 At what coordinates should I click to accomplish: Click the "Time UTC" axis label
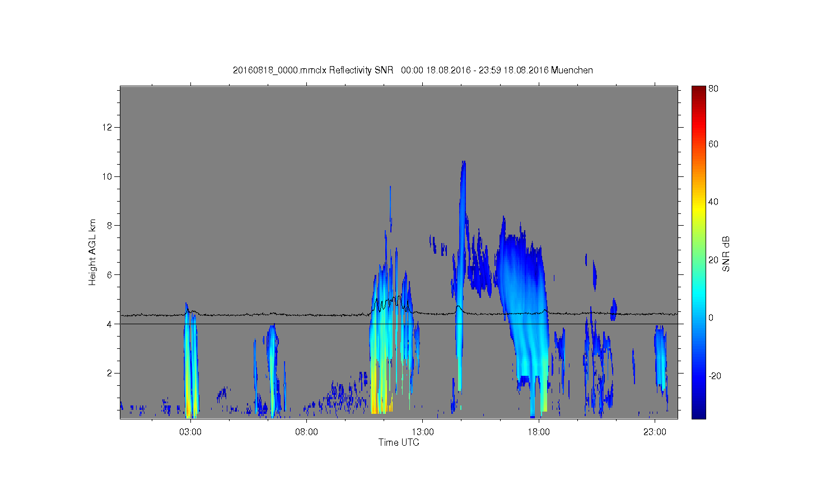[x=399, y=442]
